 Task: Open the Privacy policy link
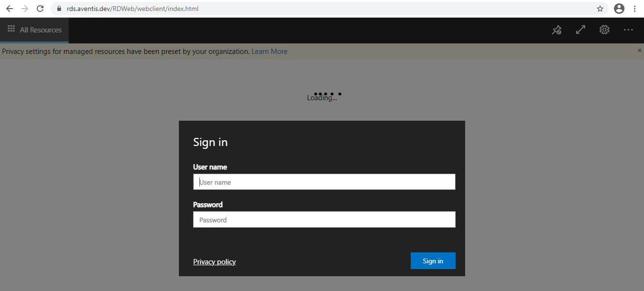pyautogui.click(x=214, y=262)
